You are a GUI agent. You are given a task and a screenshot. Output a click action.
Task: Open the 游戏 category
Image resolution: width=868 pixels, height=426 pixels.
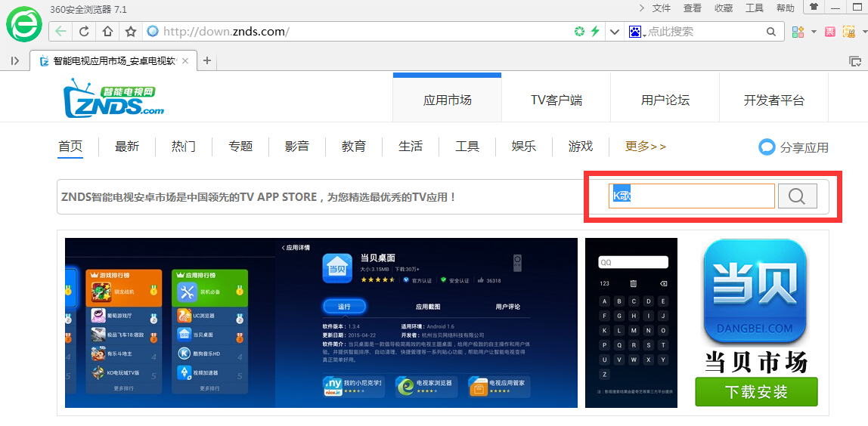pos(581,147)
